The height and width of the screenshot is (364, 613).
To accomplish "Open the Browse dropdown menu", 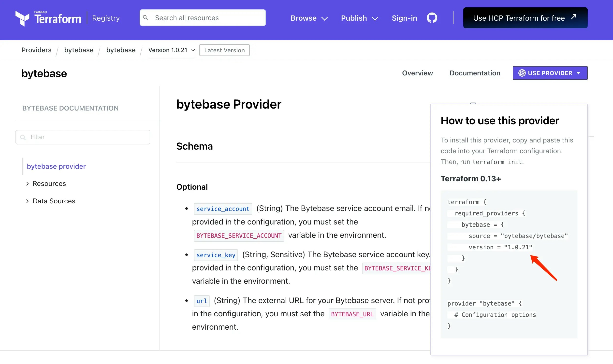I will [x=309, y=18].
